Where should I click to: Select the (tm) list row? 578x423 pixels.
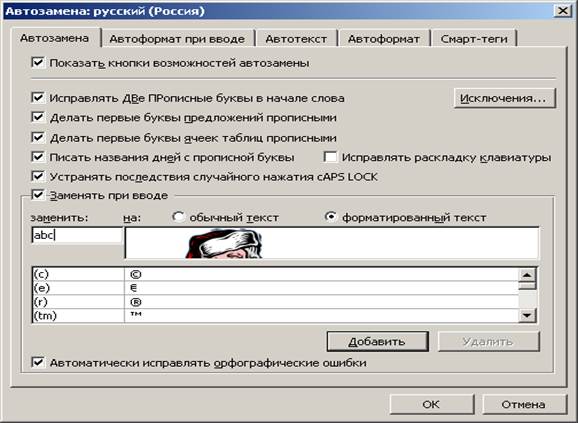click(x=275, y=316)
